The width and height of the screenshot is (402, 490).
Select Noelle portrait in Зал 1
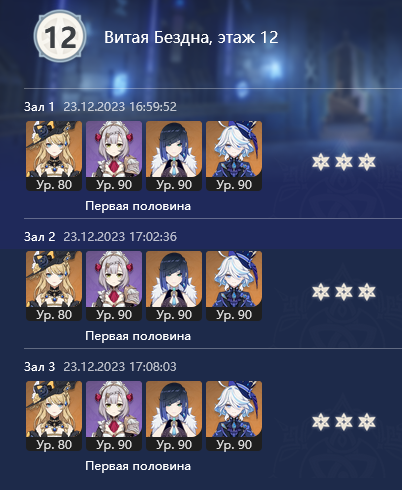pyautogui.click(x=114, y=156)
